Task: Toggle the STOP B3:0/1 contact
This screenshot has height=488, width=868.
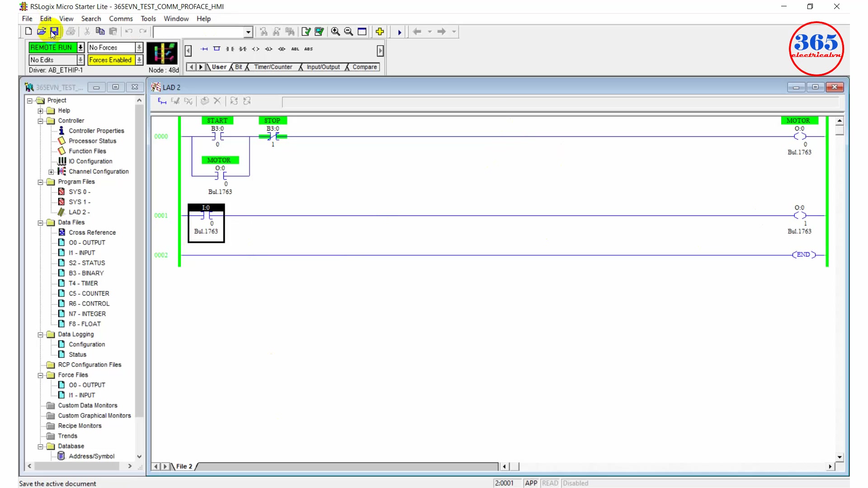Action: pos(273,136)
